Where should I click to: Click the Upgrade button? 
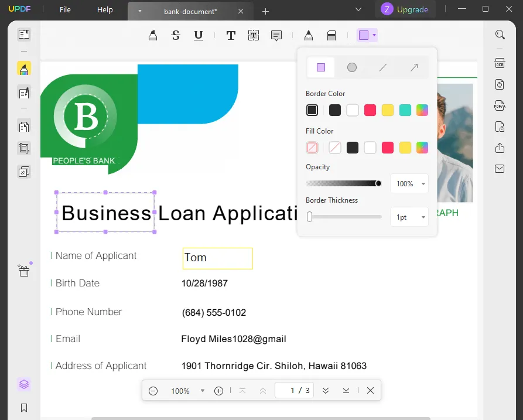click(405, 9)
